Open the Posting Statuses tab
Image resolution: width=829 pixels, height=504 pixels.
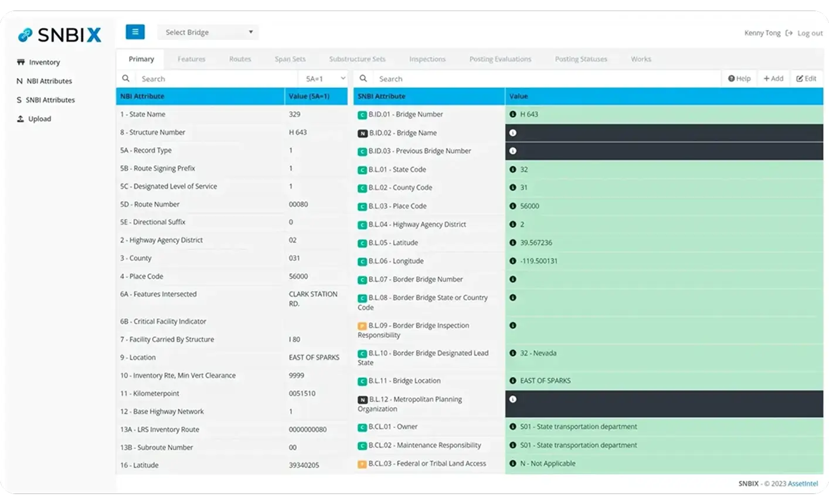(581, 59)
